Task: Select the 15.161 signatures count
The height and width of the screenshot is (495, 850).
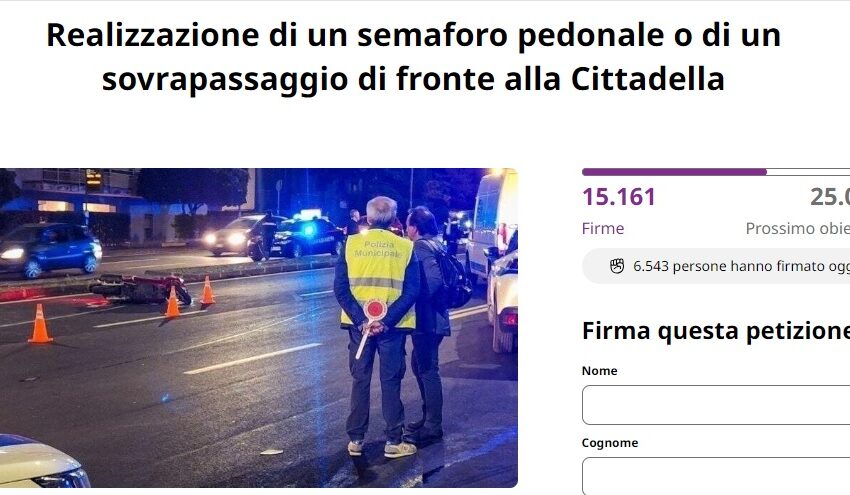Action: coord(619,197)
